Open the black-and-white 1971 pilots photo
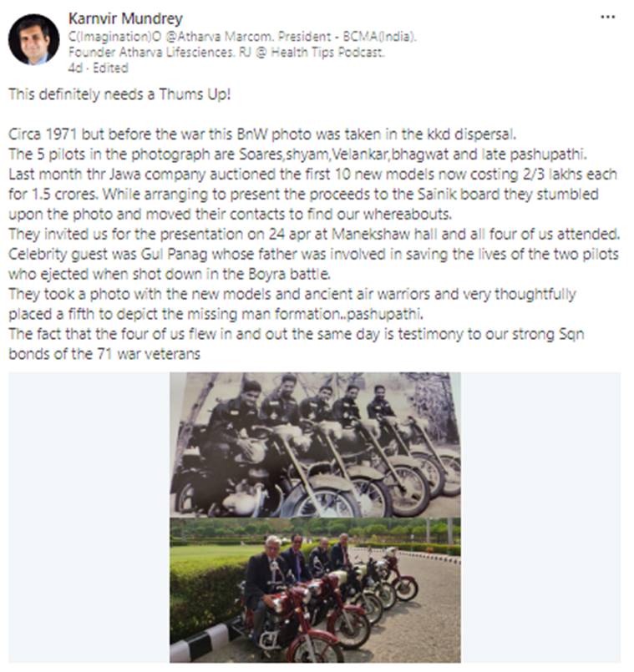Screen dimensions: 634x672 (315, 444)
